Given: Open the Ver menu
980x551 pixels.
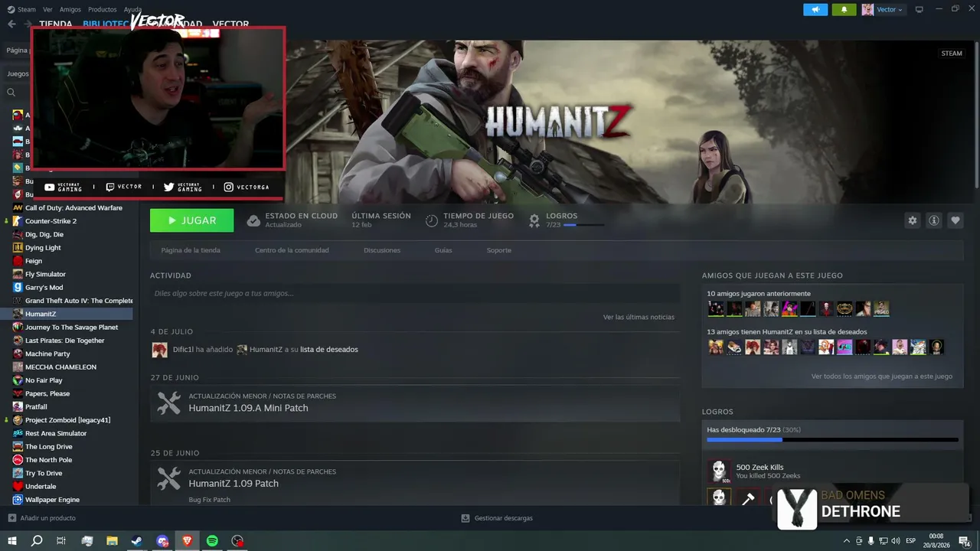Looking at the screenshot, I should (x=47, y=9).
